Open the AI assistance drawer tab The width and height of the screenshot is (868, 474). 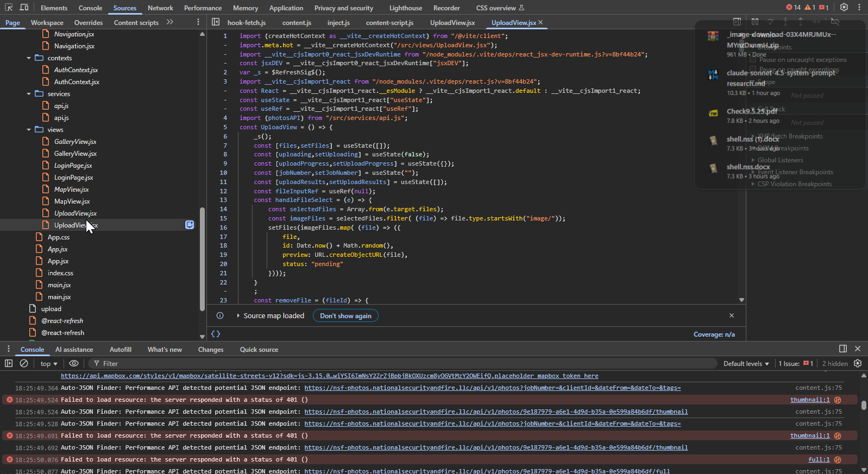point(74,350)
